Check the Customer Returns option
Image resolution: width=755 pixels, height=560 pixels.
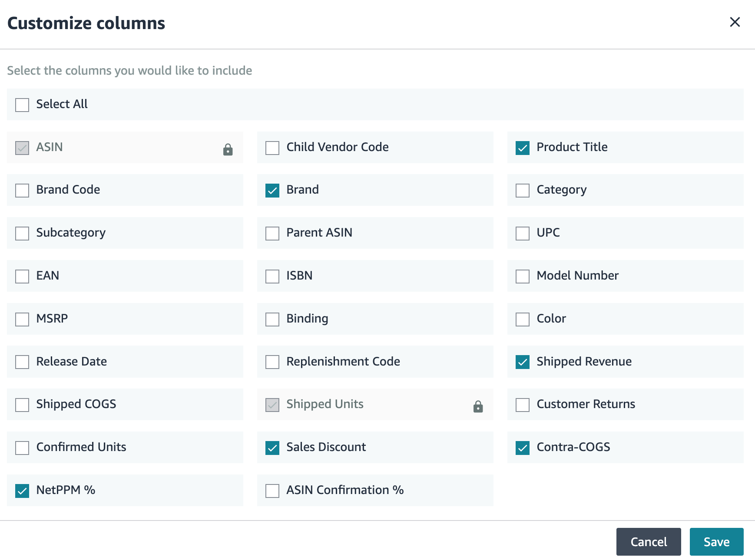tap(522, 405)
